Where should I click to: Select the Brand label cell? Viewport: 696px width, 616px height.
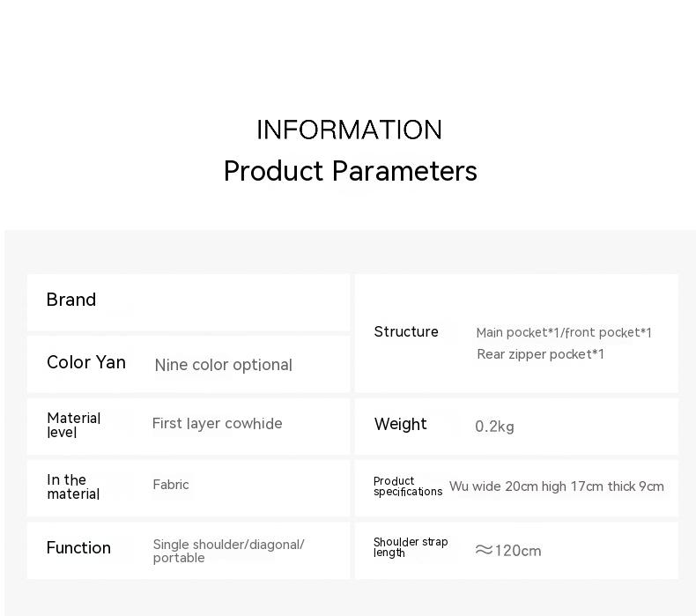pos(71,300)
